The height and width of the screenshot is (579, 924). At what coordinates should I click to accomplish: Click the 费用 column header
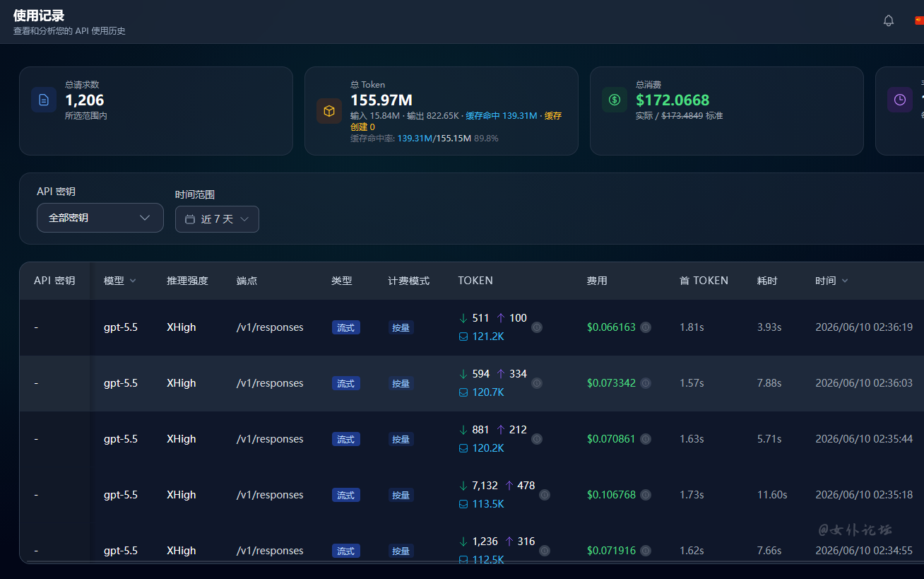click(597, 281)
